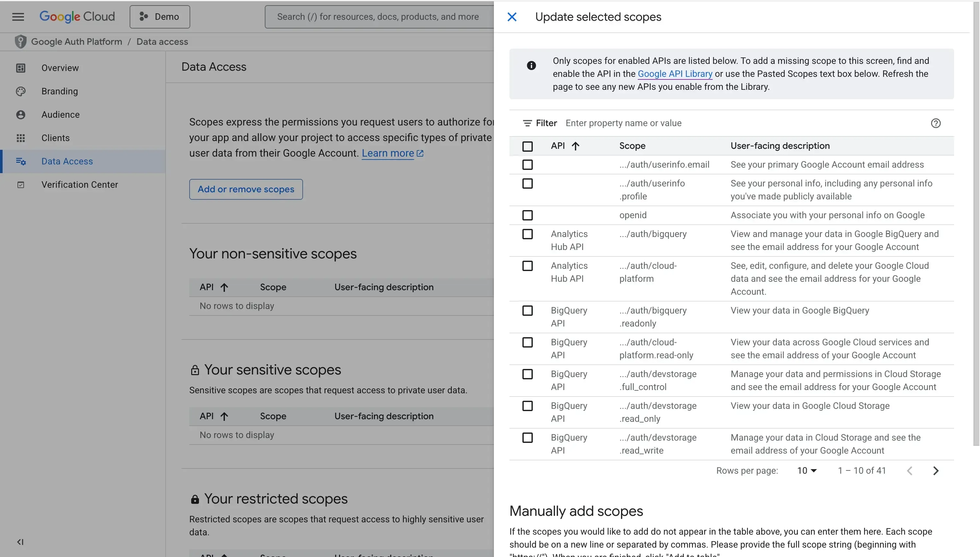
Task: Close the Update selected scopes panel
Action: pyautogui.click(x=512, y=17)
